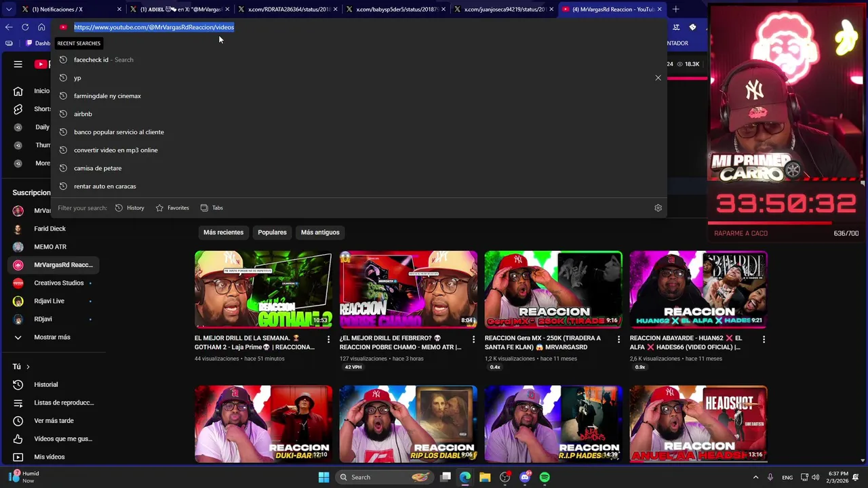The width and height of the screenshot is (868, 488).
Task: Open File Explorer from taskbar
Action: click(485, 477)
